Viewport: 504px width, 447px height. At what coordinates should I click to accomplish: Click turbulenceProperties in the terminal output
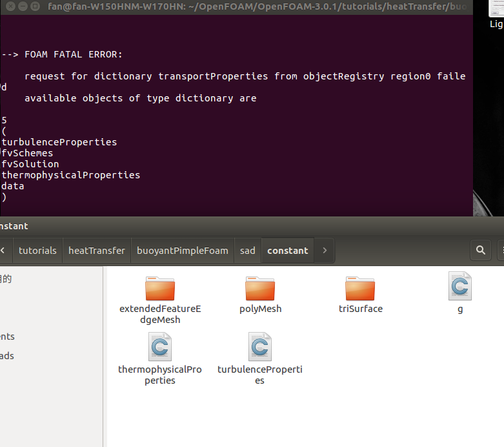[x=59, y=142]
